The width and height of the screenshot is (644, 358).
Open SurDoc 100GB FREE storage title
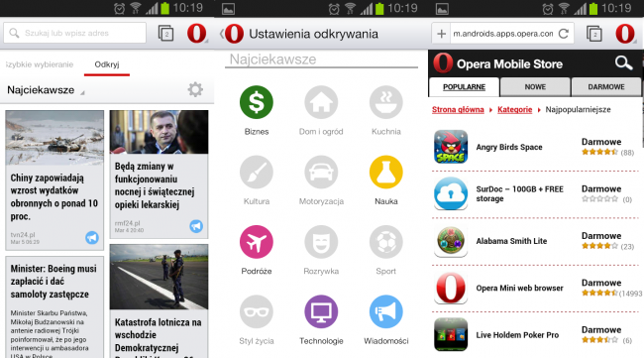click(x=519, y=193)
